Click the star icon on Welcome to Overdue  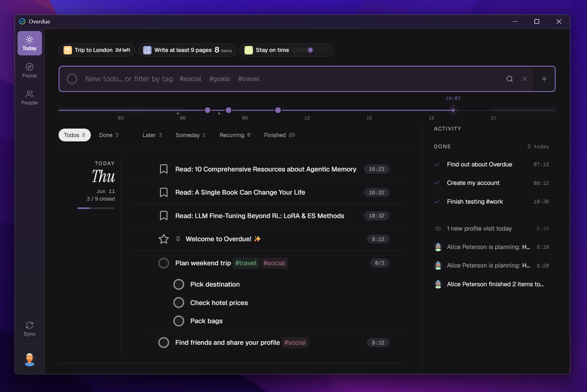pos(164,239)
